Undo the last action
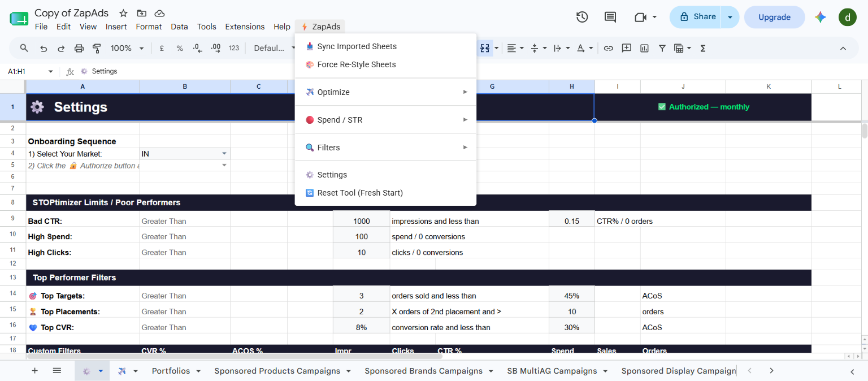This screenshot has width=868, height=381. (x=44, y=48)
